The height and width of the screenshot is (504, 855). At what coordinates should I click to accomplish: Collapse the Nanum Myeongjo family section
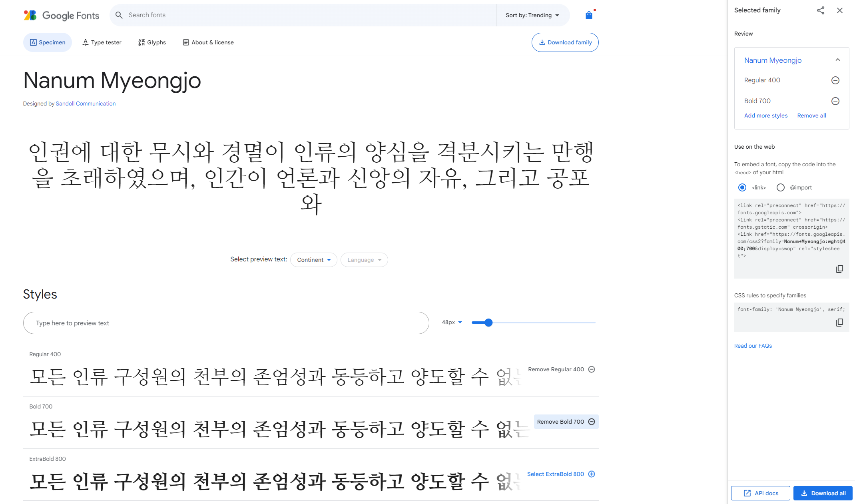tap(837, 60)
